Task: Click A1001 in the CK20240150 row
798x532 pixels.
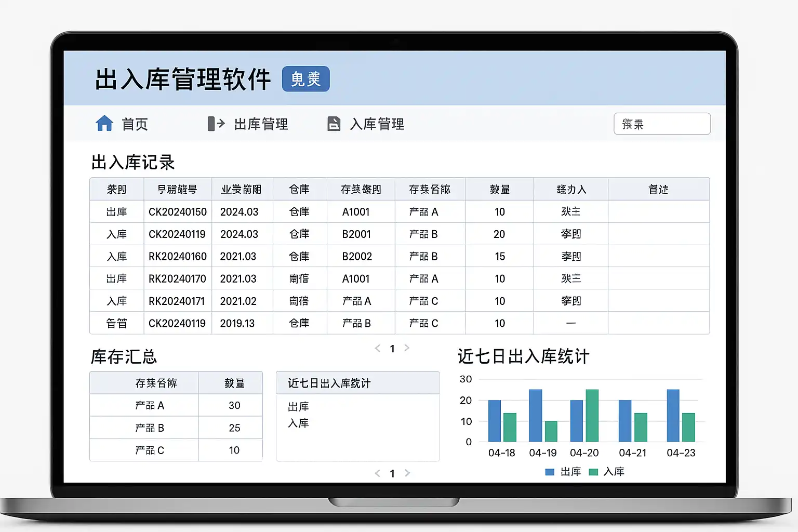Action: point(356,212)
